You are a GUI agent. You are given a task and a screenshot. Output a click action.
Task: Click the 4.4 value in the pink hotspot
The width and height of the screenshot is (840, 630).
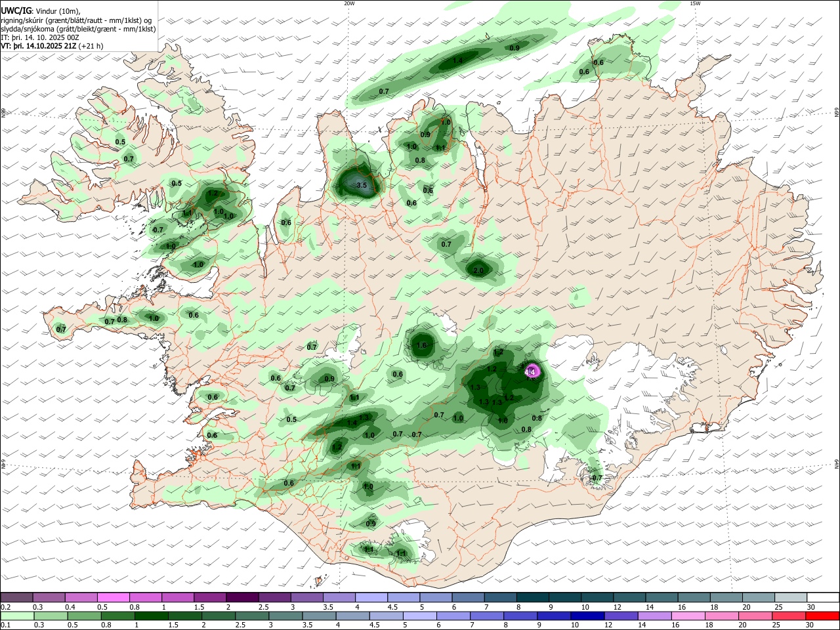click(531, 372)
